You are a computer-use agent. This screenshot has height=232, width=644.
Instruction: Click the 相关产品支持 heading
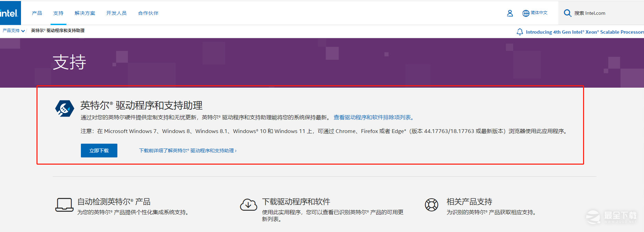pos(469,202)
